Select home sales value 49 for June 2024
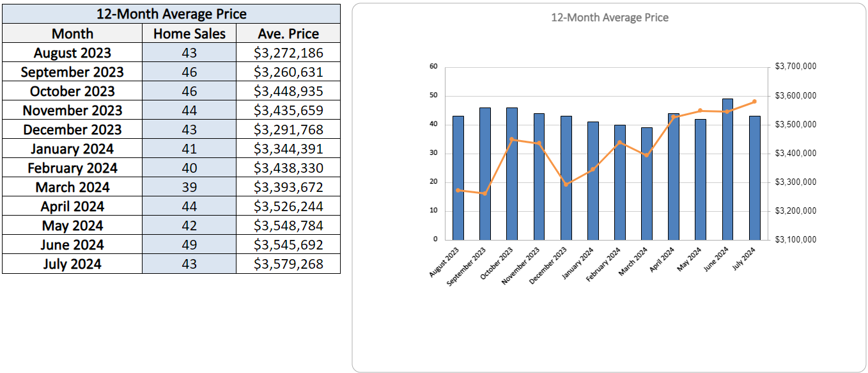 click(x=189, y=244)
